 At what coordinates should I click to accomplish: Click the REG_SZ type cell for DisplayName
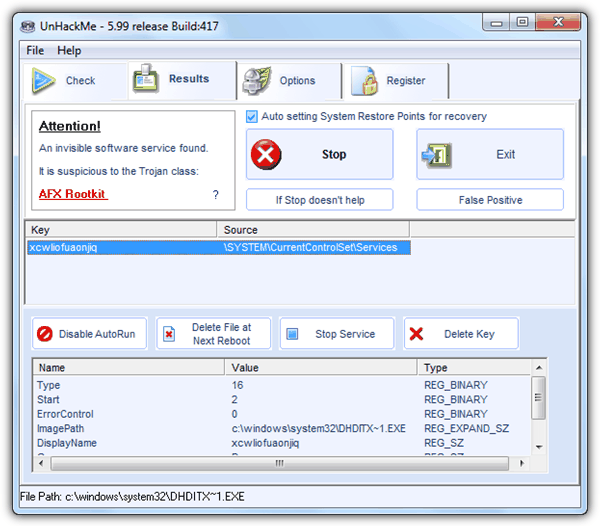click(444, 443)
